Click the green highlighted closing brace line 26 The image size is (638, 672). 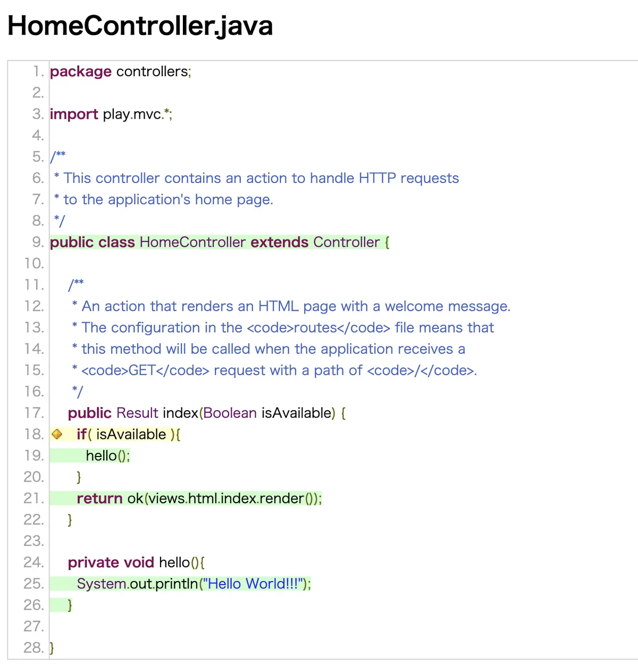click(61, 605)
